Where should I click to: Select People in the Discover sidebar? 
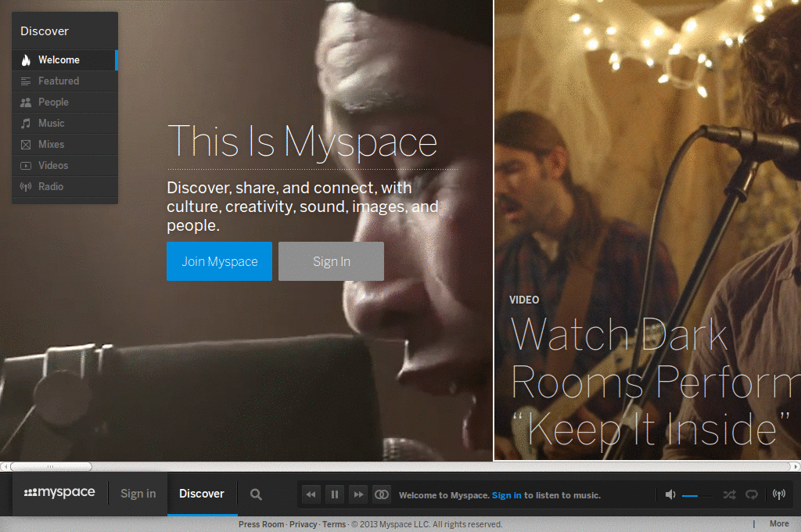click(x=53, y=102)
